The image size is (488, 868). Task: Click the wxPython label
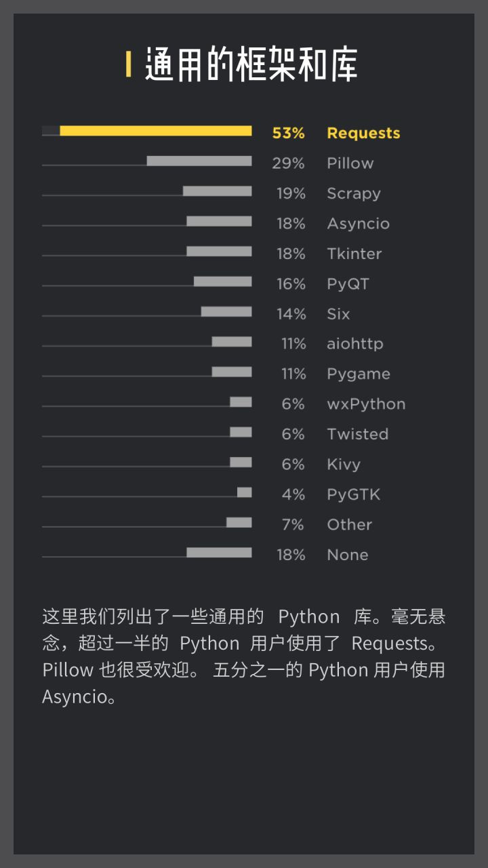(366, 404)
